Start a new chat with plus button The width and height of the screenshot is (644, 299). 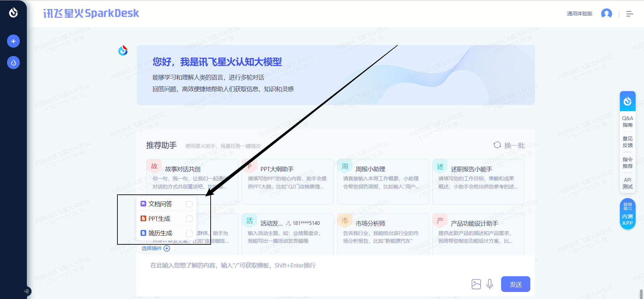pyautogui.click(x=13, y=41)
